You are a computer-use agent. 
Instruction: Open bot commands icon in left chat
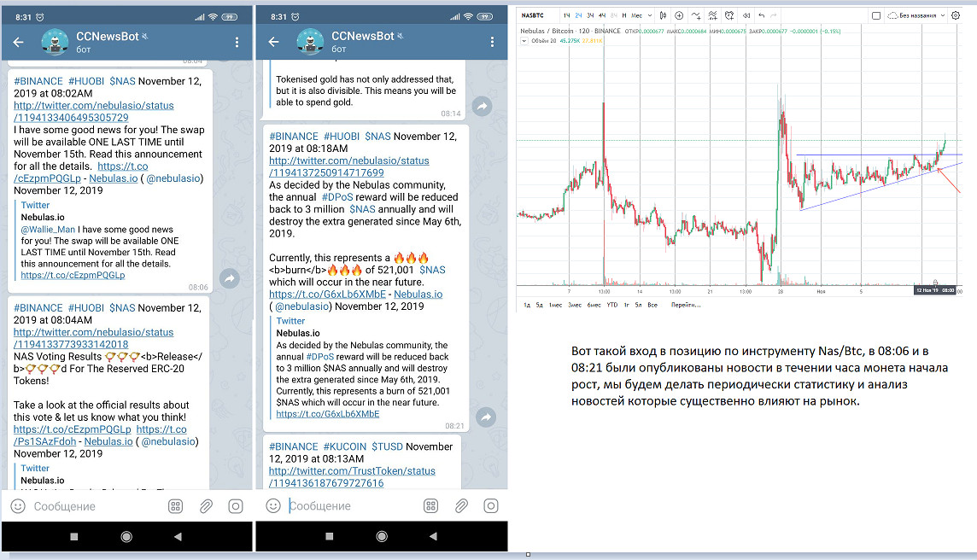click(176, 506)
